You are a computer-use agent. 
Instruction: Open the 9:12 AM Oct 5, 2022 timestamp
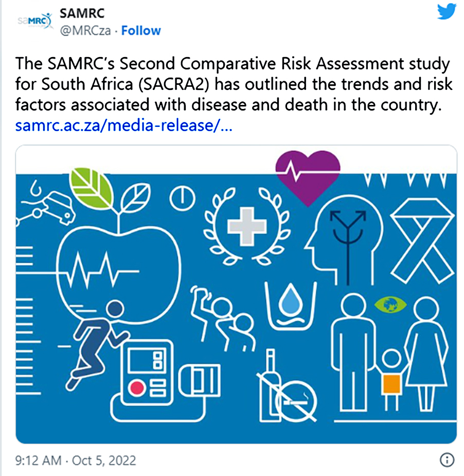pos(75,460)
